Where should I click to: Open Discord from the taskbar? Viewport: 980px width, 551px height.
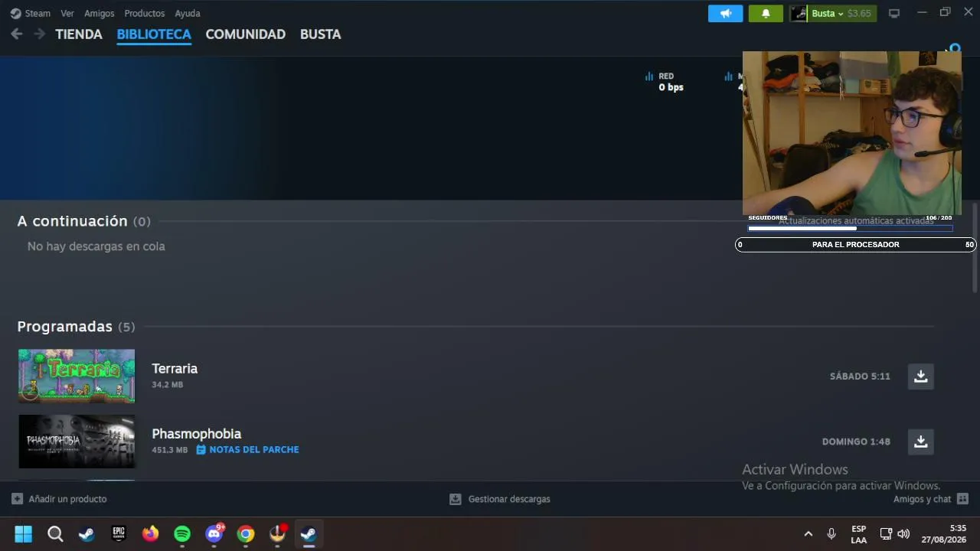click(x=214, y=533)
